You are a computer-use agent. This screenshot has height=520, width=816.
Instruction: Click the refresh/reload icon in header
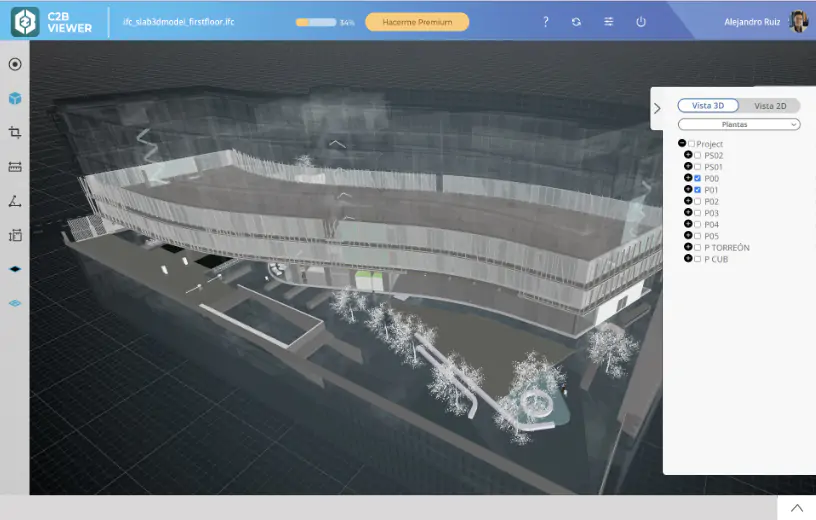pos(576,22)
